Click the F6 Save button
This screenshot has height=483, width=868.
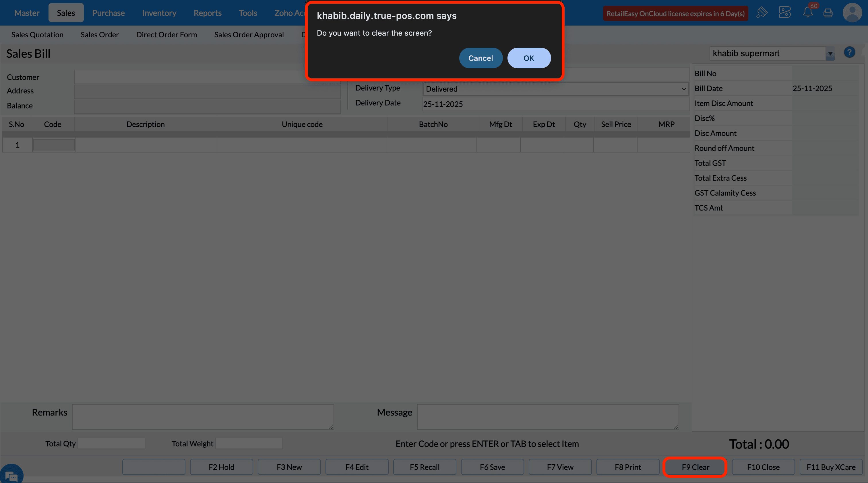[492, 467]
